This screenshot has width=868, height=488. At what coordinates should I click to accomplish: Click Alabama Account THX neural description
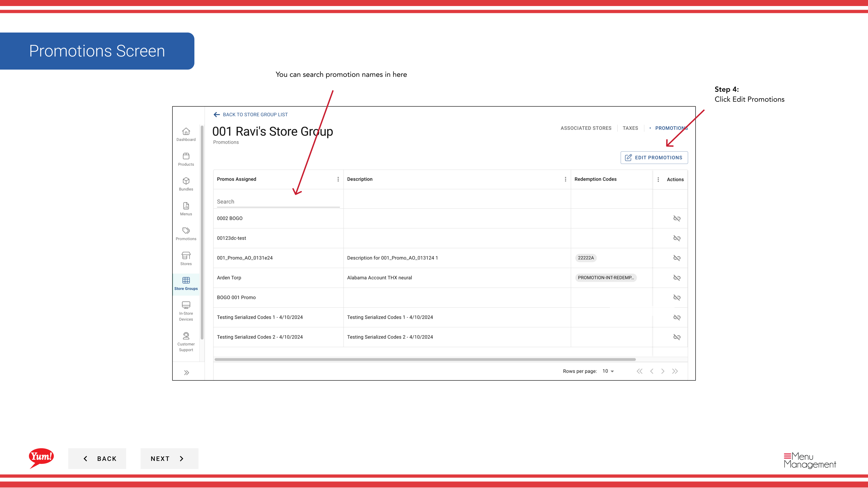(379, 277)
